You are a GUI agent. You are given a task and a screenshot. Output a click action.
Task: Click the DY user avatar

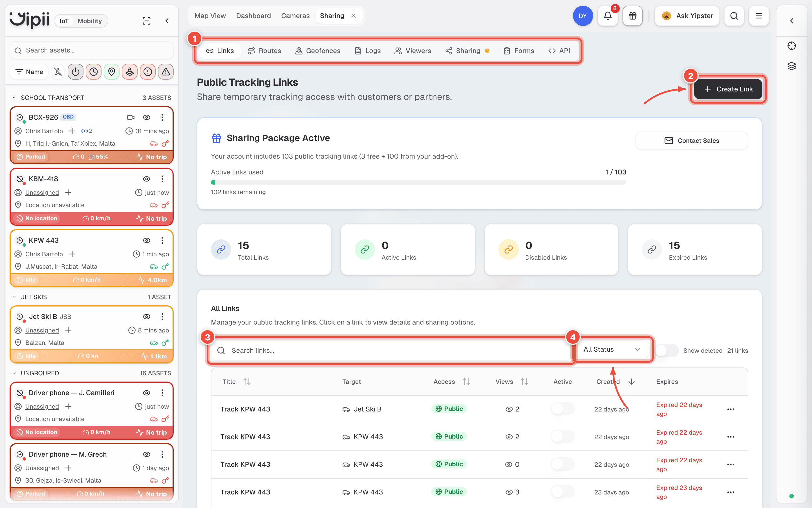pos(582,16)
